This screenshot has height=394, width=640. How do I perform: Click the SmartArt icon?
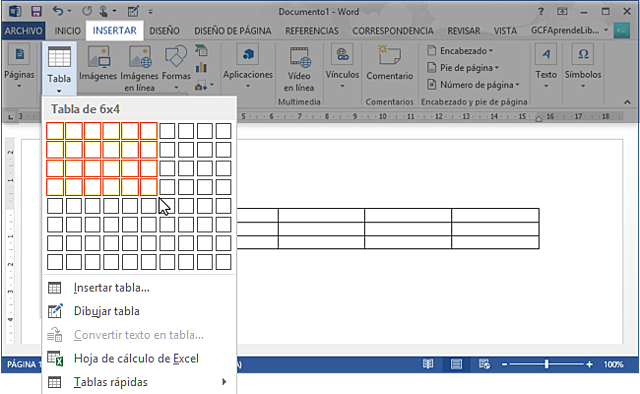tap(201, 50)
